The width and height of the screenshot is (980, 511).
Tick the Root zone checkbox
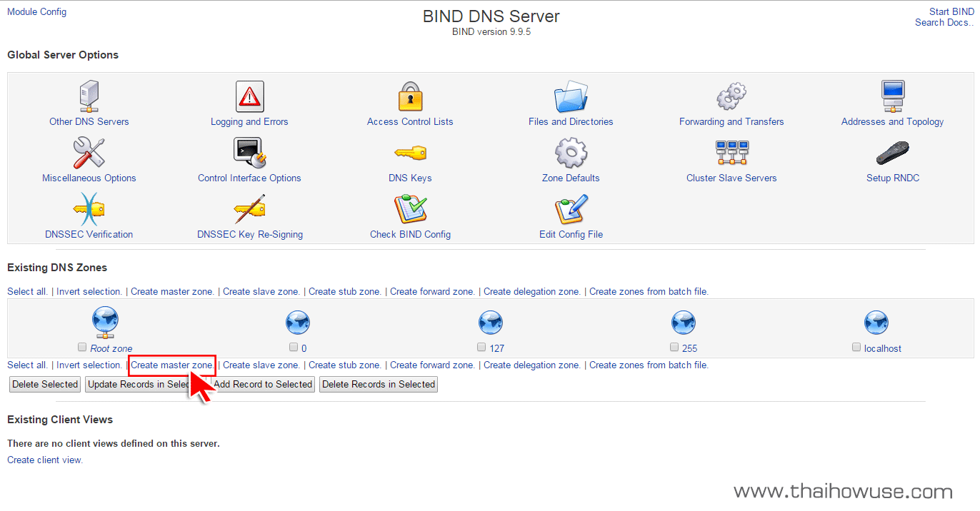82,348
